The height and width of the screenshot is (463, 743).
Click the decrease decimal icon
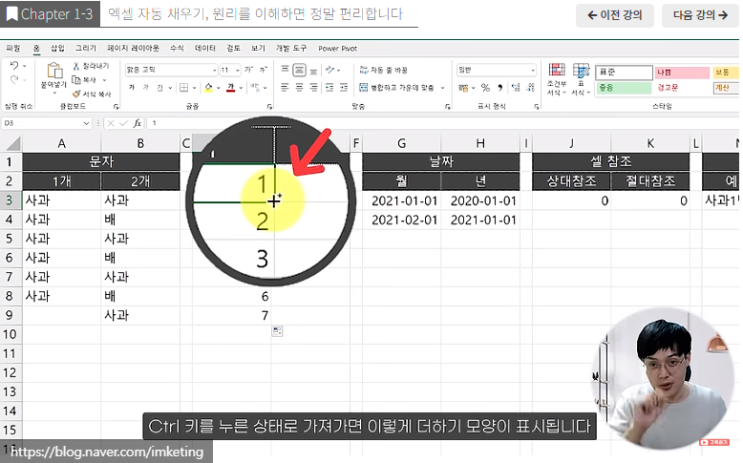531,88
